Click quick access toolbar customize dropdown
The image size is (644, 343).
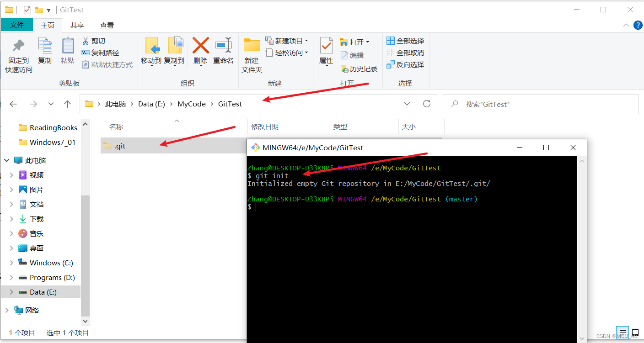pos(49,10)
